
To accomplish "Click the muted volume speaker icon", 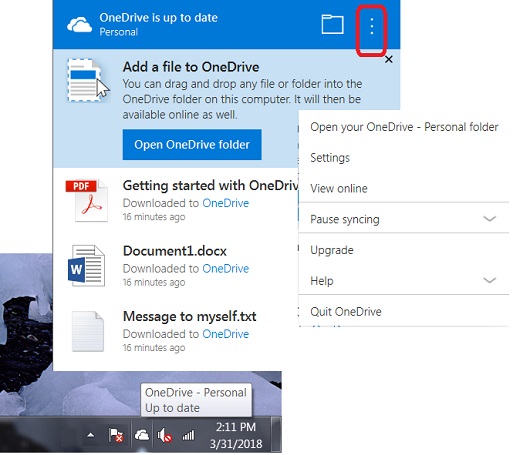I will (x=164, y=435).
